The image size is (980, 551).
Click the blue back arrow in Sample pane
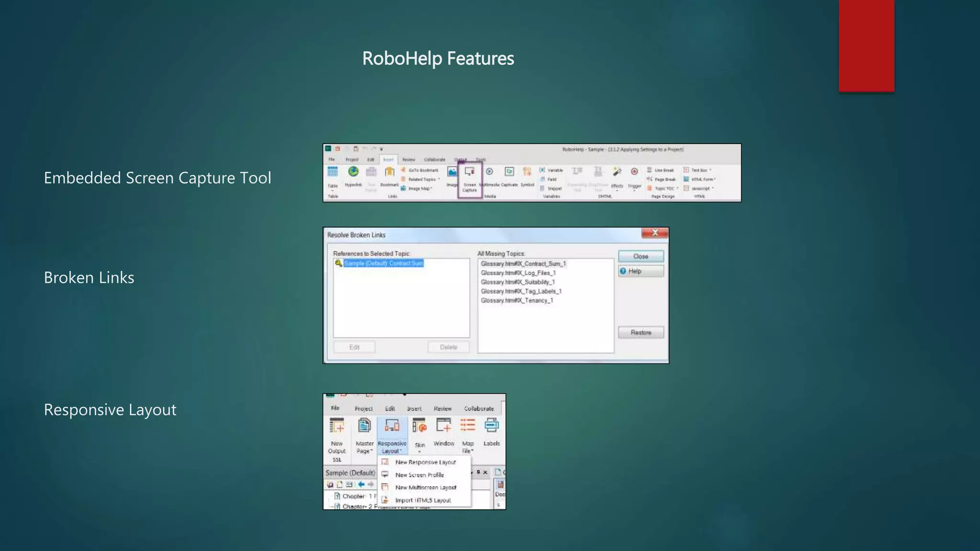(x=361, y=485)
